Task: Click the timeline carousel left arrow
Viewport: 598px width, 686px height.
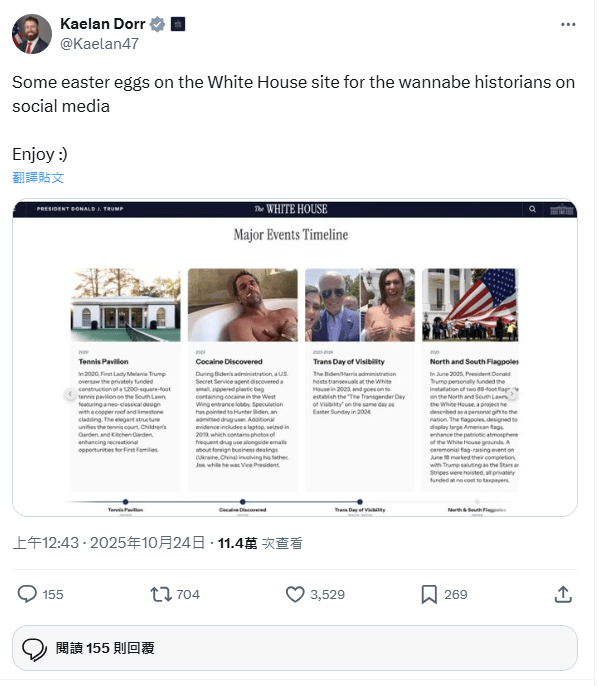Action: tap(70, 394)
